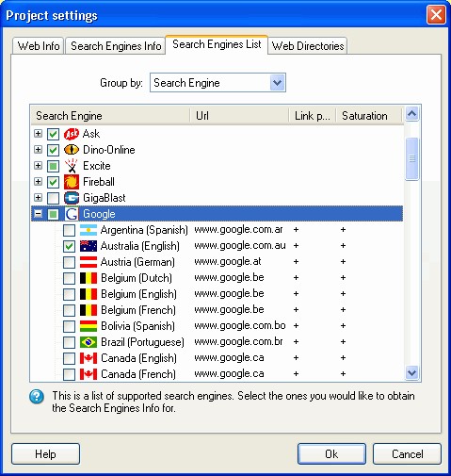Click the Fireball logo icon
This screenshot has width=451, height=476.
pyautogui.click(x=72, y=182)
